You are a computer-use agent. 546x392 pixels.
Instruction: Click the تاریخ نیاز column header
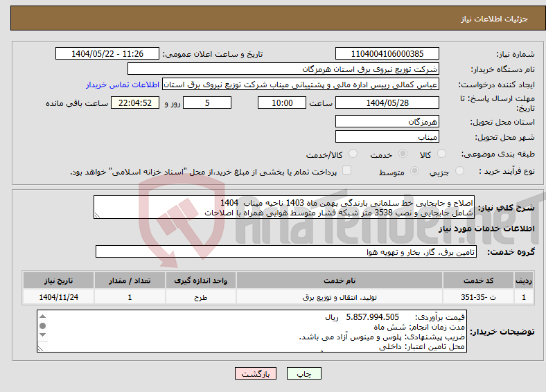pos(58,280)
